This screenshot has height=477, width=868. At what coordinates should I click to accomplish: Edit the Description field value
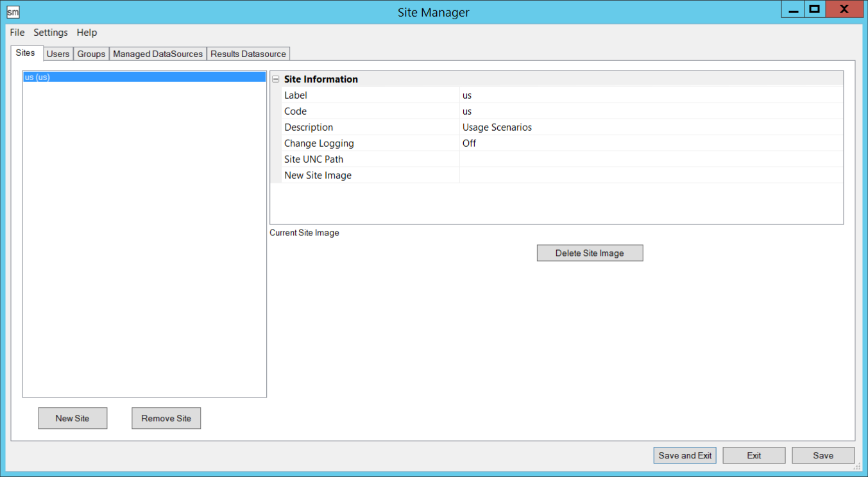[x=651, y=128]
